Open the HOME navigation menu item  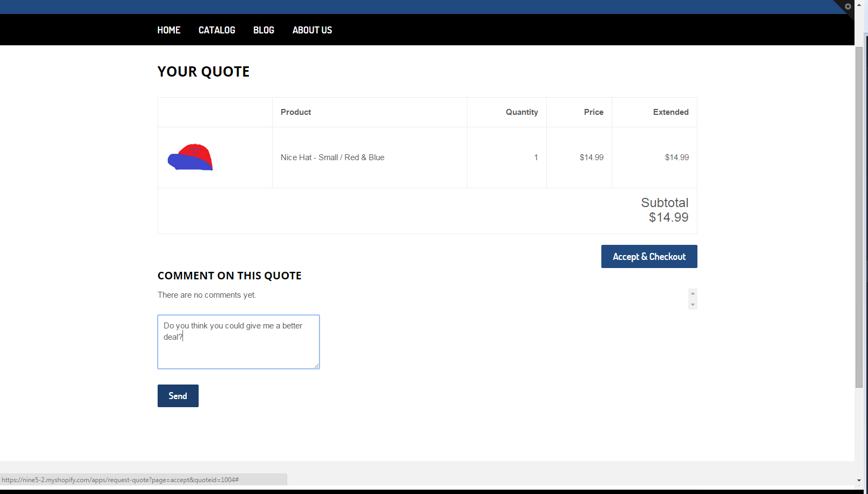(168, 30)
